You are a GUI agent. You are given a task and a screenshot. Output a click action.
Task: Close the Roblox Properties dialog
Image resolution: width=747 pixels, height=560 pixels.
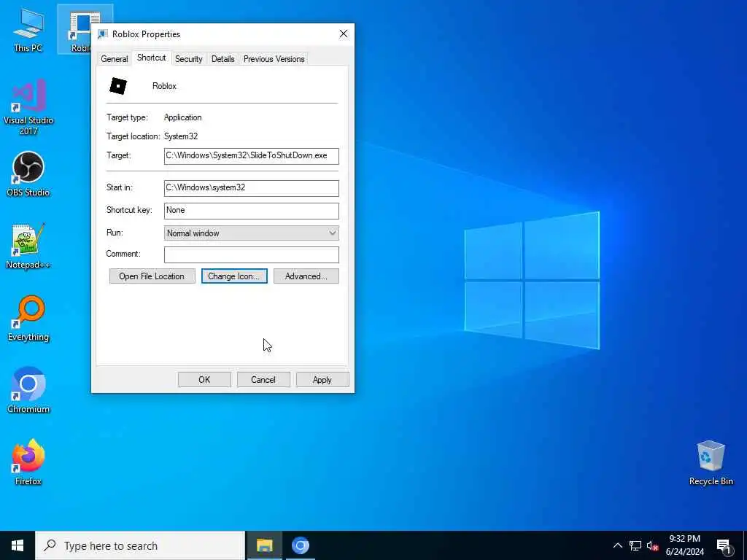[344, 34]
